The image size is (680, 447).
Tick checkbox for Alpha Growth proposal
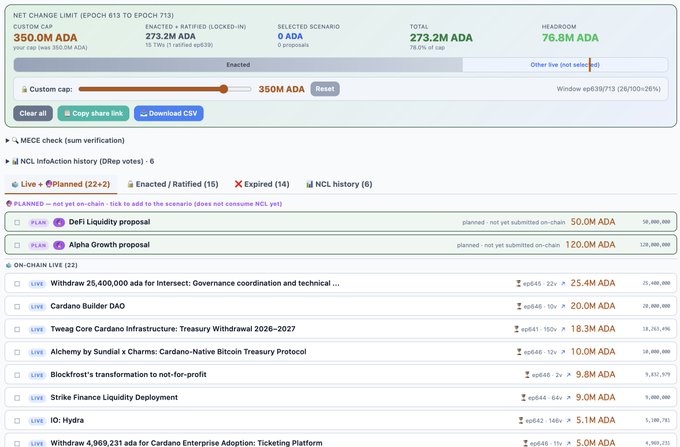click(17, 245)
